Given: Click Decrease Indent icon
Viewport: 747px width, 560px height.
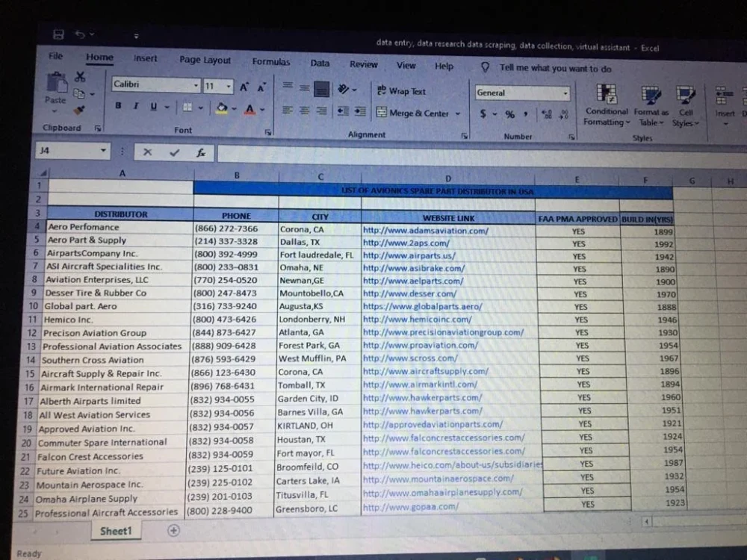Looking at the screenshot, I should point(343,111).
